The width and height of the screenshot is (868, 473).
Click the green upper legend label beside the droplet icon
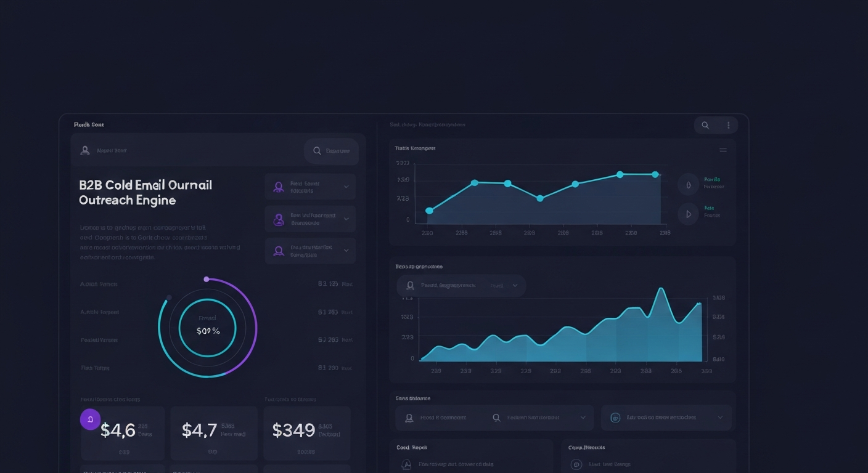[712, 179]
